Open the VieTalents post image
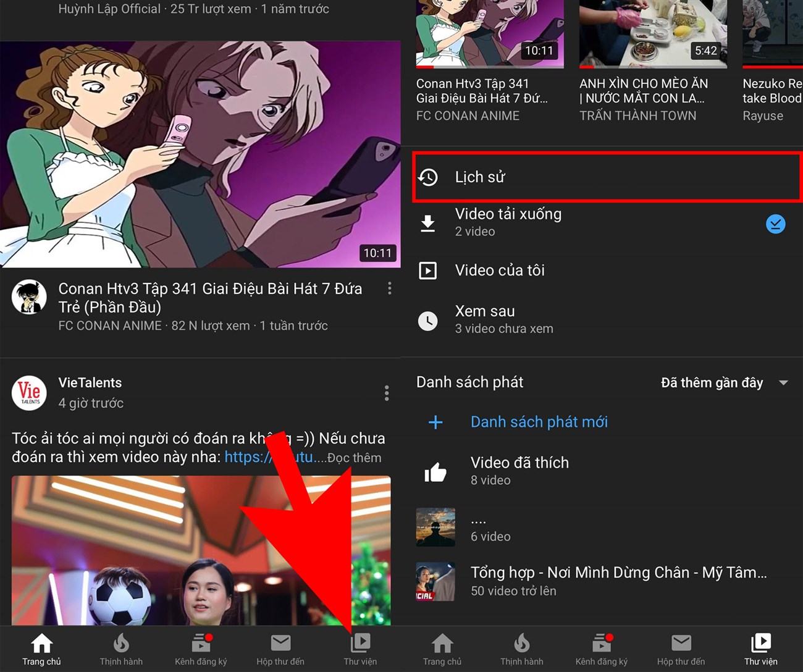Image resolution: width=803 pixels, height=672 pixels. (x=201, y=551)
